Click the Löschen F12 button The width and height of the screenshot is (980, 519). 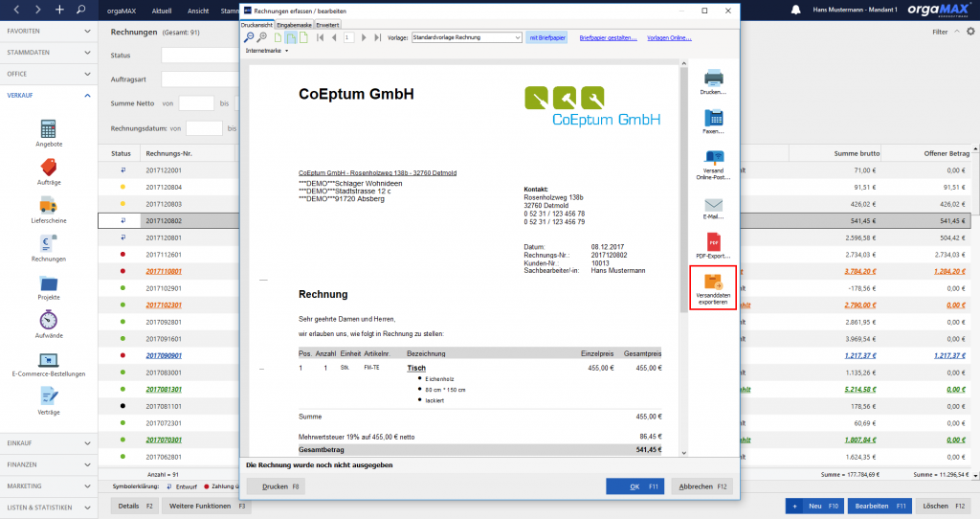[943, 506]
